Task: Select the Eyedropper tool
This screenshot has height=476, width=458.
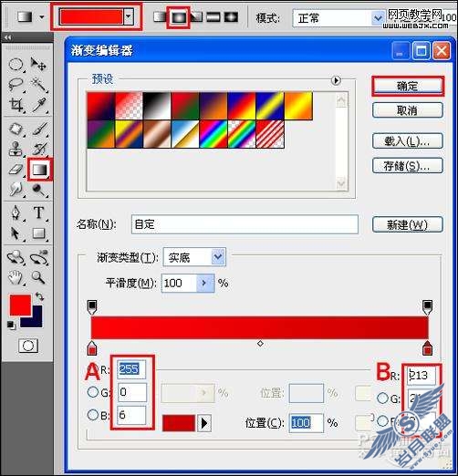Action: pos(39,105)
